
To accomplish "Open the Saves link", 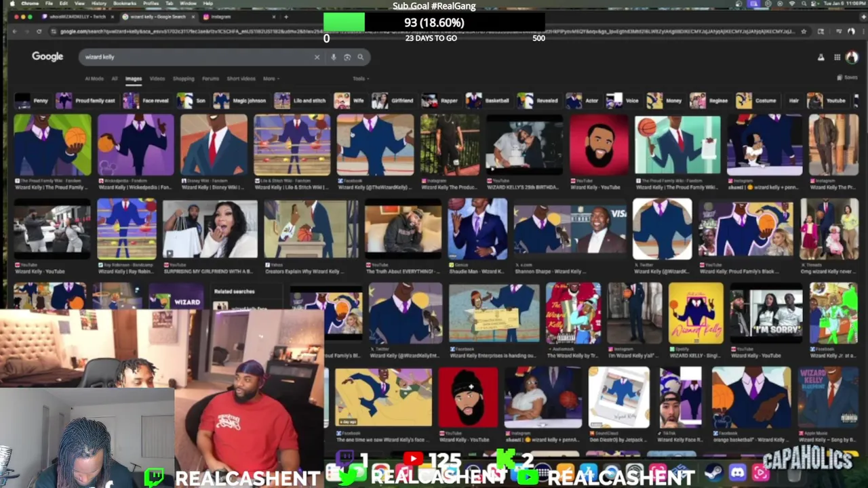I will (849, 78).
